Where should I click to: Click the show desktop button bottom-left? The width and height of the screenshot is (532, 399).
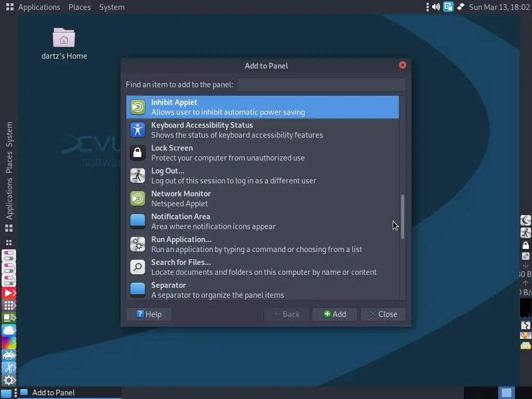6,393
